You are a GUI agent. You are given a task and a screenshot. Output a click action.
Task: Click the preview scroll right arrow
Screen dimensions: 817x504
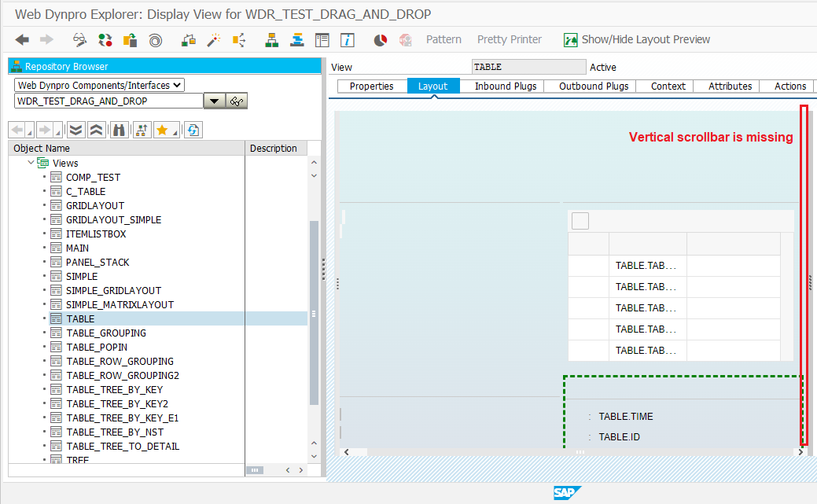click(800, 452)
